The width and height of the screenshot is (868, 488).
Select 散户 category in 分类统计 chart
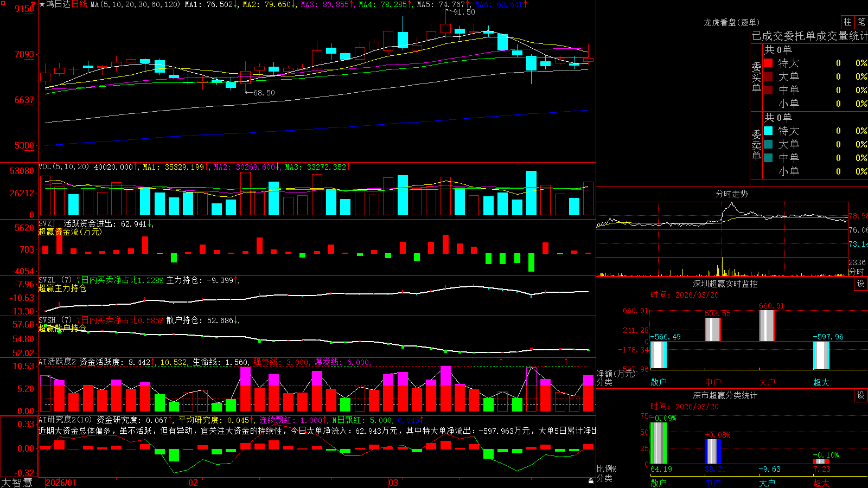pyautogui.click(x=659, y=483)
